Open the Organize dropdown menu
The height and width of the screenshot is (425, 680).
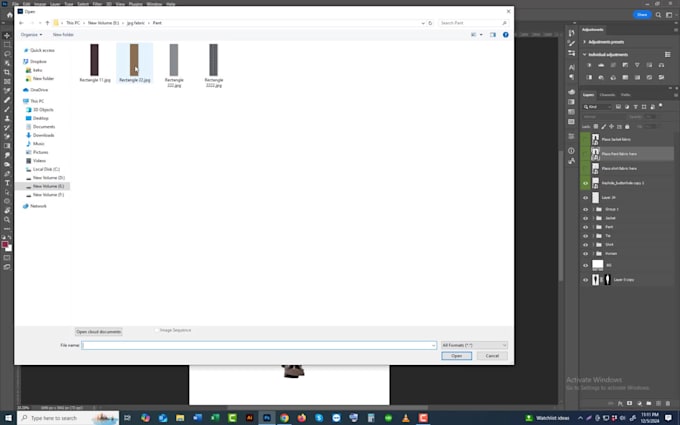32,35
